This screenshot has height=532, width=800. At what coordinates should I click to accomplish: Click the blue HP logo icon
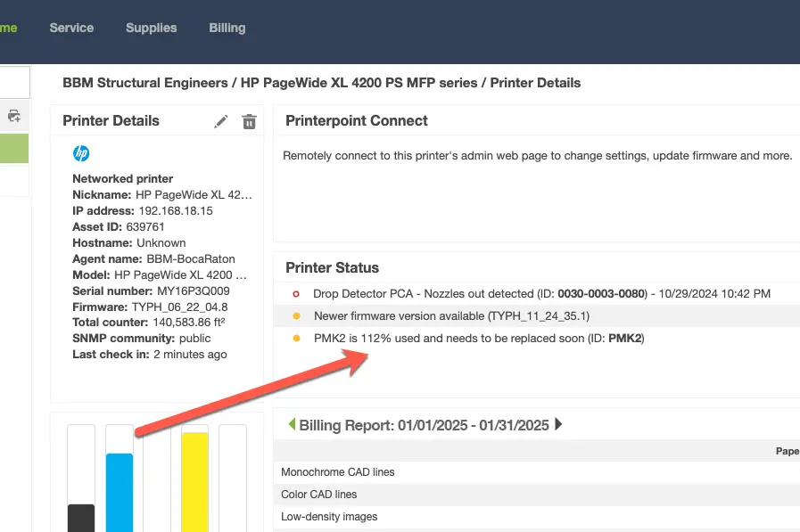point(80,153)
